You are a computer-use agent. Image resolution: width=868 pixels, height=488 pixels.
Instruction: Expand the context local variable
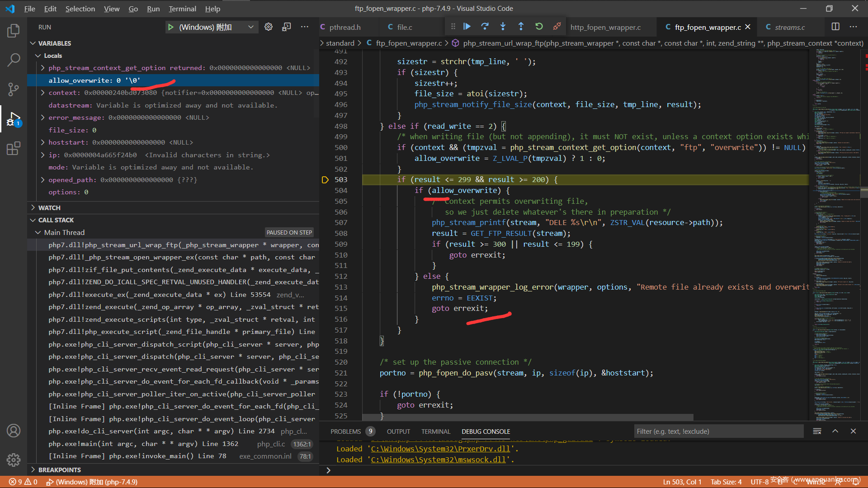[x=43, y=93]
